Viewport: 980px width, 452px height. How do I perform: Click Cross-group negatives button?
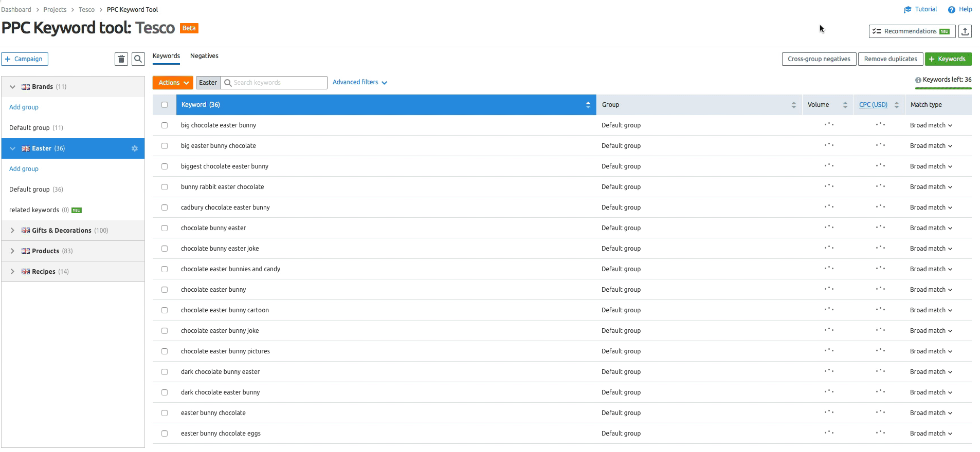pos(819,59)
